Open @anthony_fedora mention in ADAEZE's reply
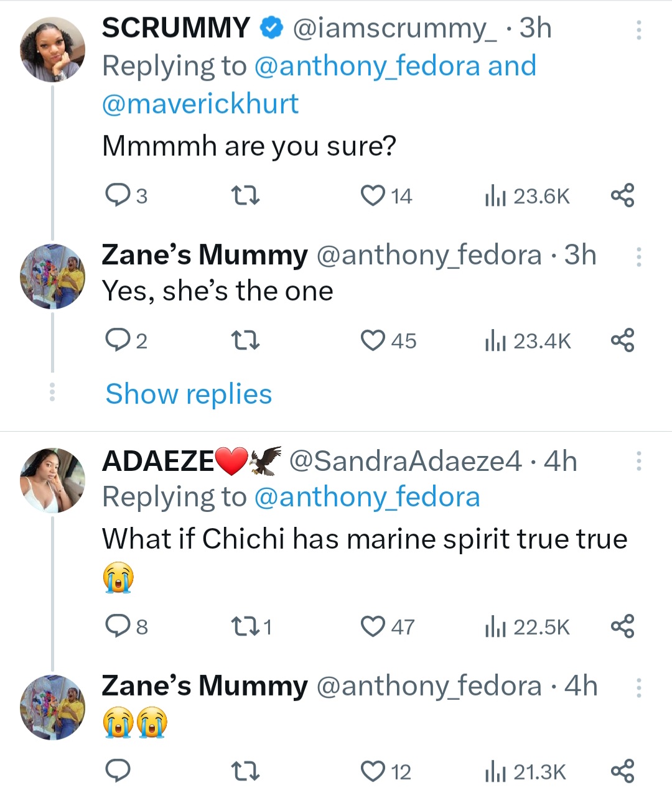Image resolution: width=672 pixels, height=795 pixels. click(x=367, y=496)
